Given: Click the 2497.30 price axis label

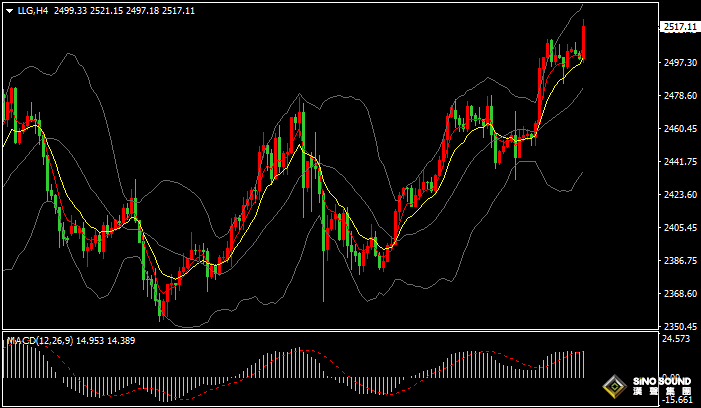Looking at the screenshot, I should 679,62.
